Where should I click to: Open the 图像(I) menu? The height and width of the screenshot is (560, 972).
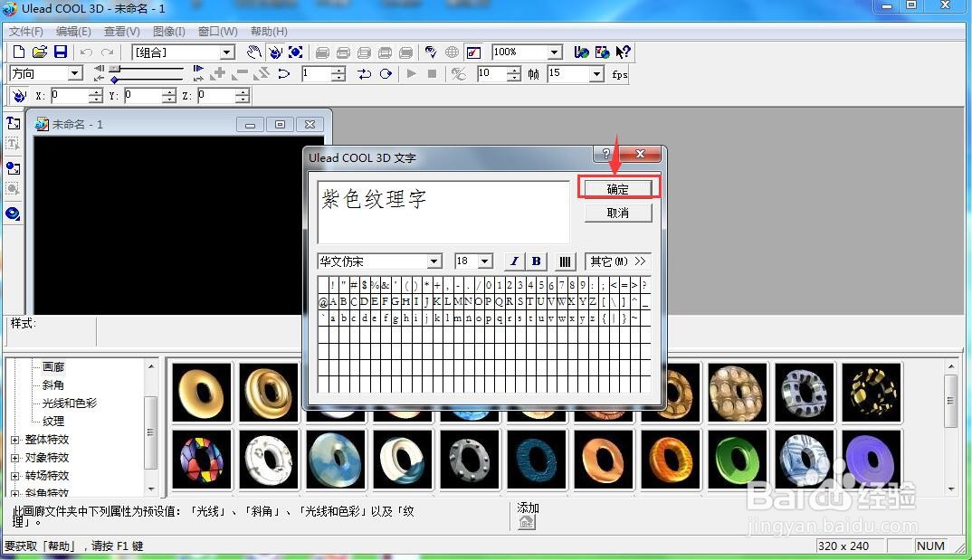point(168,31)
